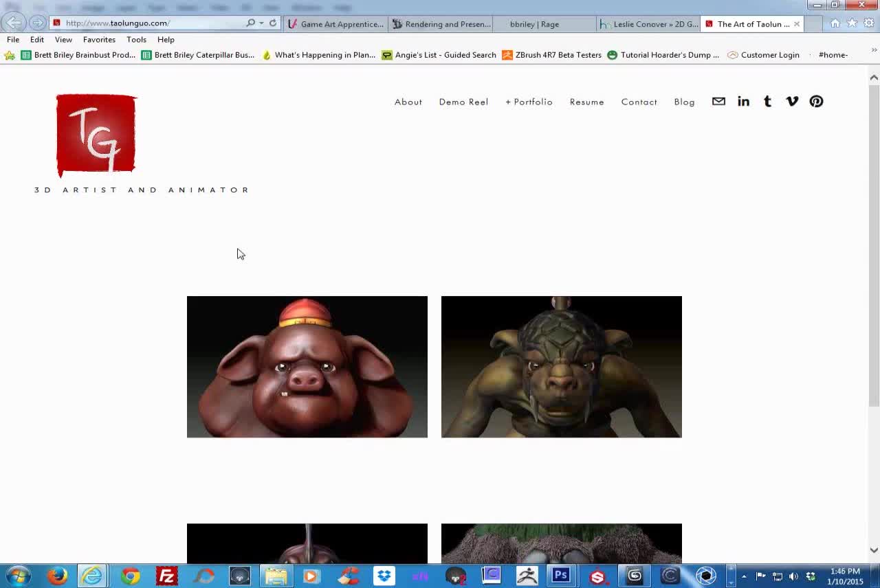Screen dimensions: 880x588
Task: Open Photoshop from the taskbar
Action: click(561, 576)
